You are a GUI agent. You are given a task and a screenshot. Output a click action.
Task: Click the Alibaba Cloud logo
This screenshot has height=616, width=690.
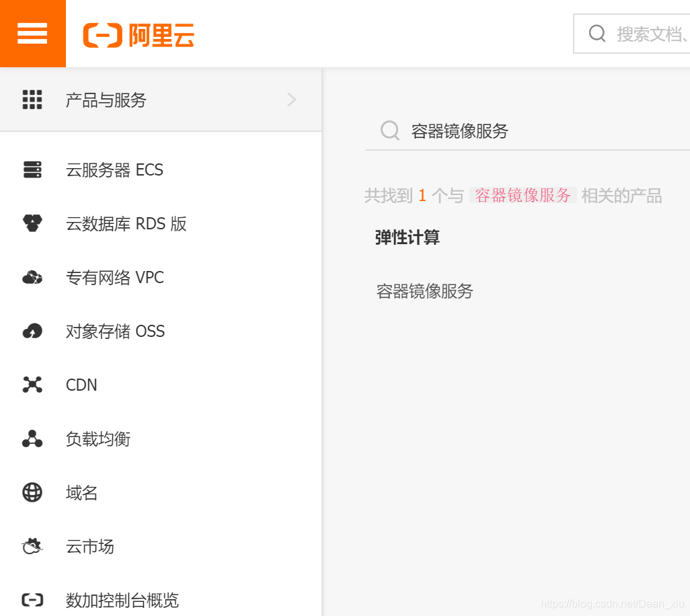point(139,35)
